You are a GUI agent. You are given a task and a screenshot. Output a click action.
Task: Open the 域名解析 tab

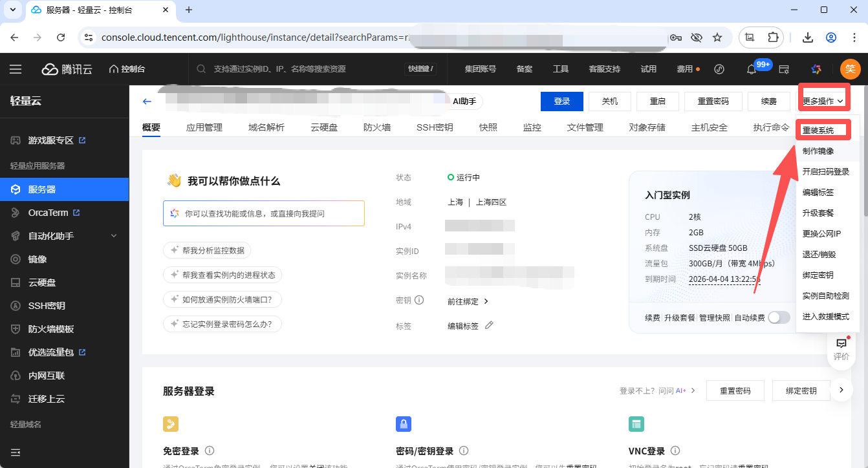(266, 127)
